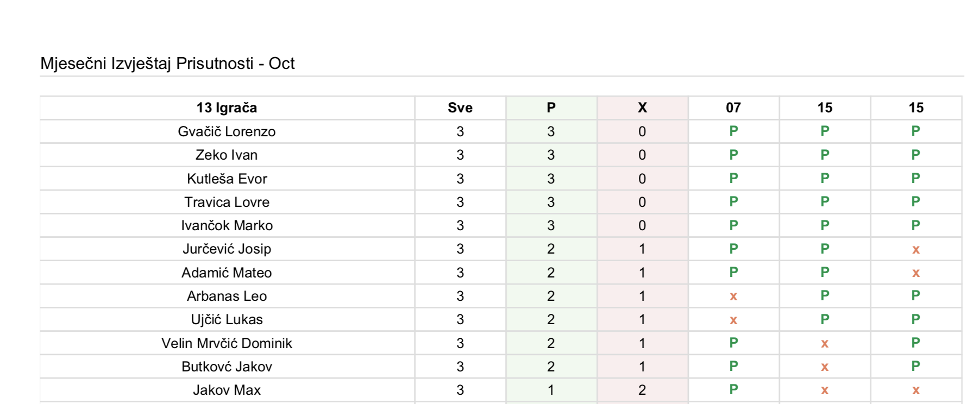Click the absence x mark for Adamić Mateo
This screenshot has height=404, width=980.
pyautogui.click(x=916, y=273)
